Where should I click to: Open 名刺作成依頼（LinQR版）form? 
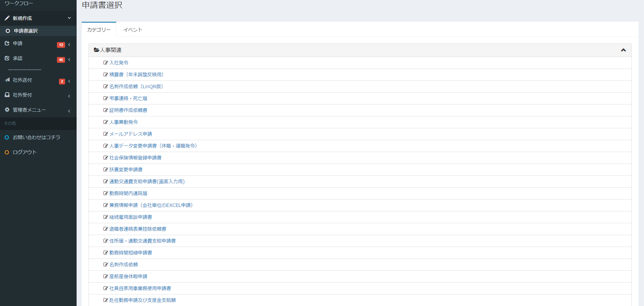pyautogui.click(x=136, y=87)
